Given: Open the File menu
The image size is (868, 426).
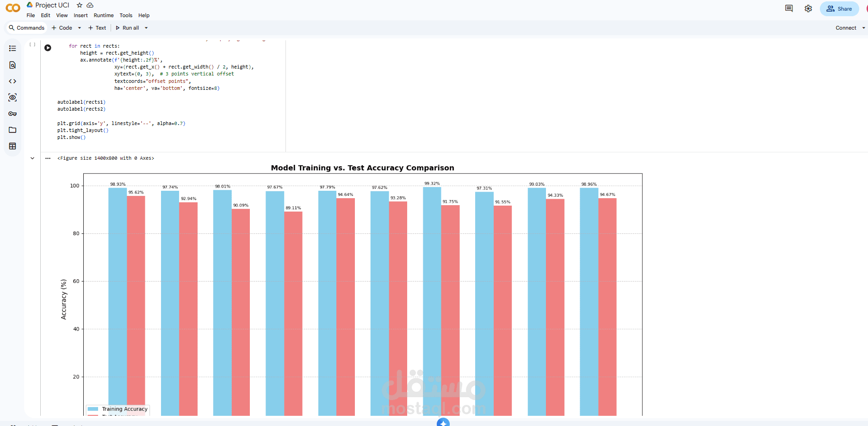Looking at the screenshot, I should tap(31, 15).
